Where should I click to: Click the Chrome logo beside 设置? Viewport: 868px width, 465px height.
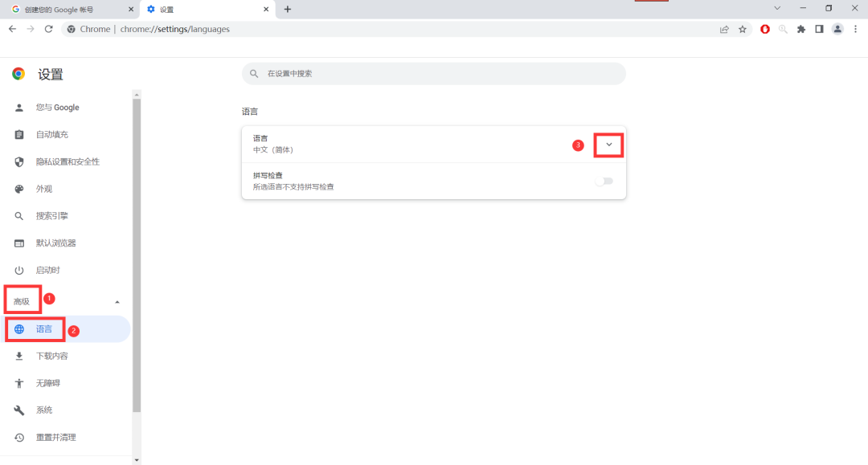pos(18,74)
